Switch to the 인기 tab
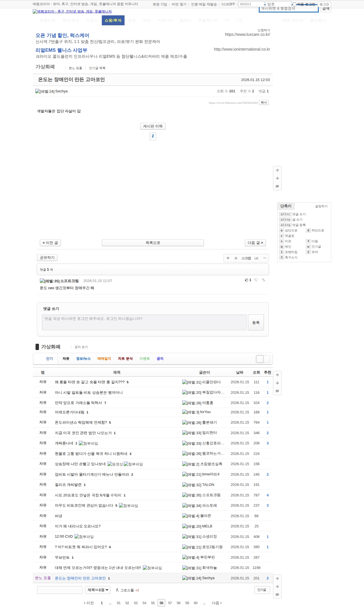This screenshot has height=613, width=364. pos(49,359)
